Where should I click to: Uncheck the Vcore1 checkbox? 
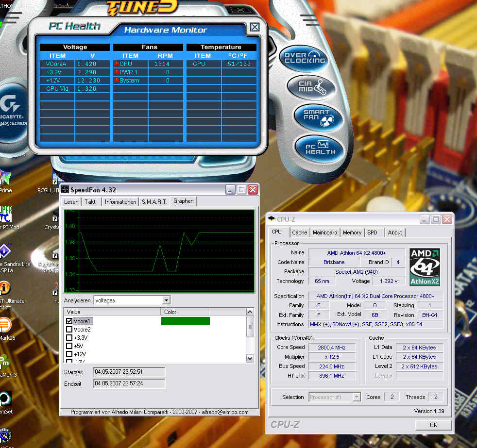69,321
